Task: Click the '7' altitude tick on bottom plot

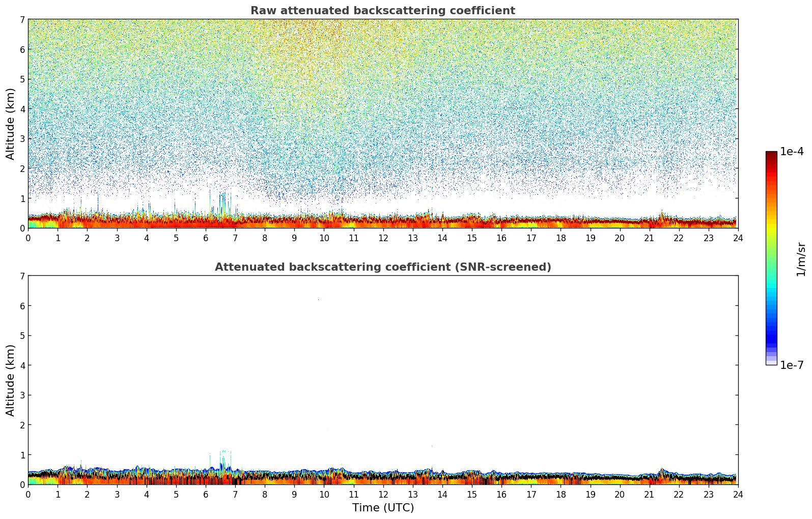Action: (22, 276)
